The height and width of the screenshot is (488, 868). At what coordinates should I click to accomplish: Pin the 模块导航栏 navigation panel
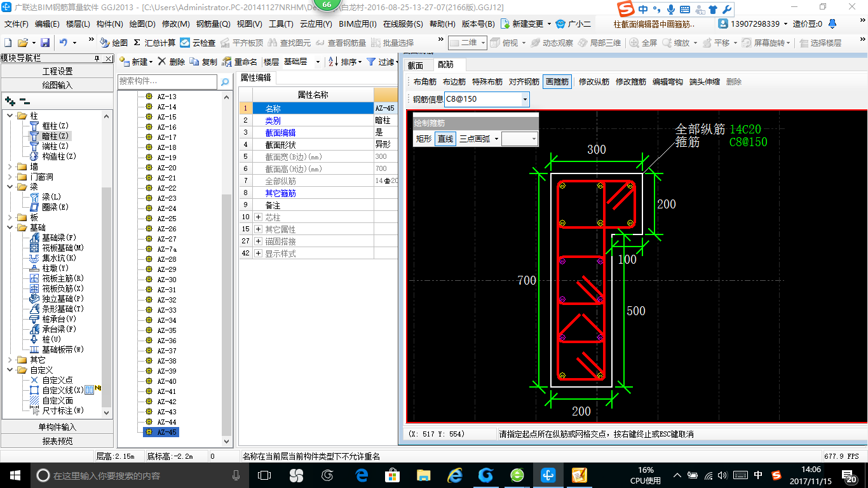point(97,58)
